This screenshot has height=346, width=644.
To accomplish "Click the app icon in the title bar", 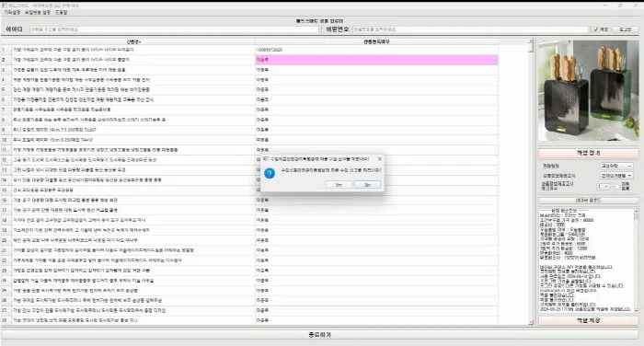I will pyautogui.click(x=4, y=6).
